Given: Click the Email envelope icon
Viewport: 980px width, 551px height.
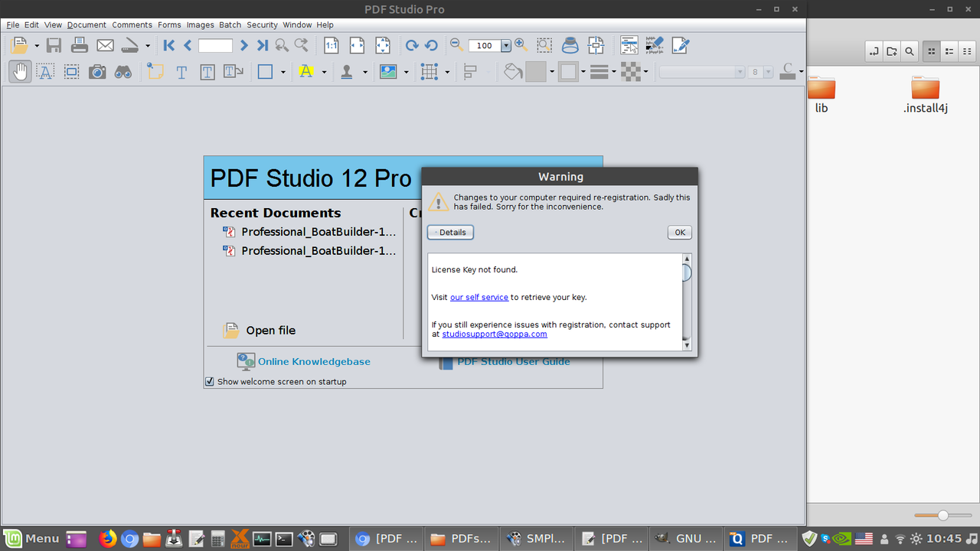Looking at the screenshot, I should (x=105, y=45).
